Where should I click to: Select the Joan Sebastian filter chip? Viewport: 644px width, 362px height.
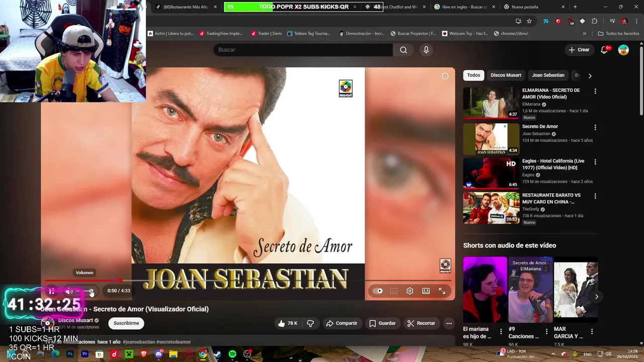(x=548, y=75)
